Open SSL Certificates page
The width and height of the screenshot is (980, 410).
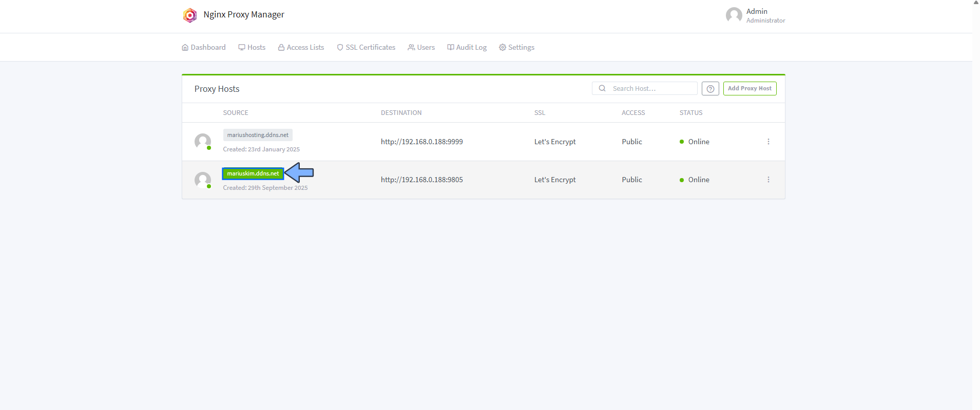366,47
